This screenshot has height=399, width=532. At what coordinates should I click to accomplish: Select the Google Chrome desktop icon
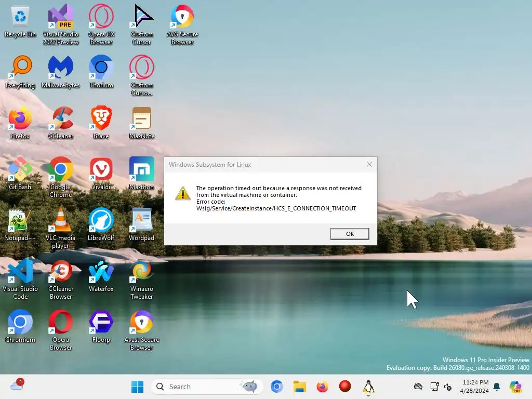tap(61, 177)
